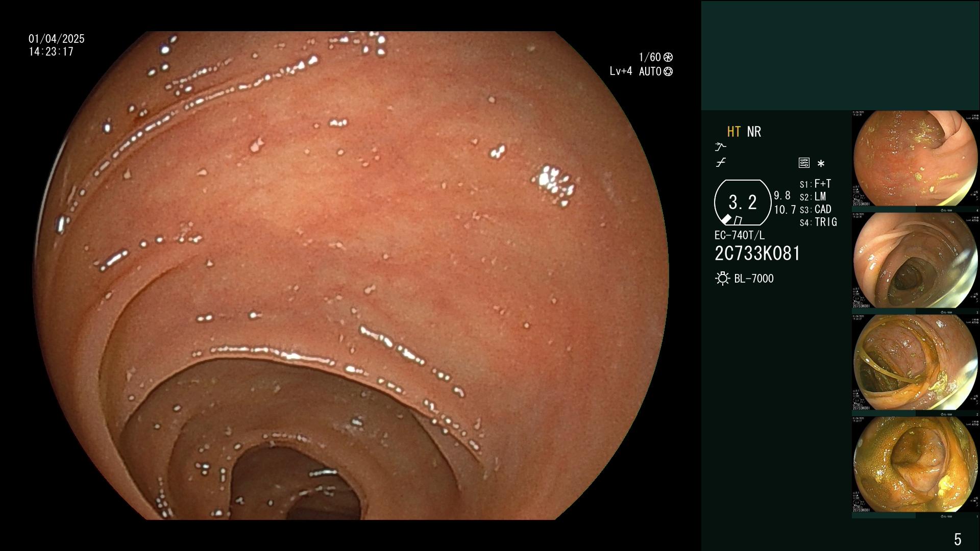
Task: Select the slanted curve icon above the scope diagram
Action: 720,163
